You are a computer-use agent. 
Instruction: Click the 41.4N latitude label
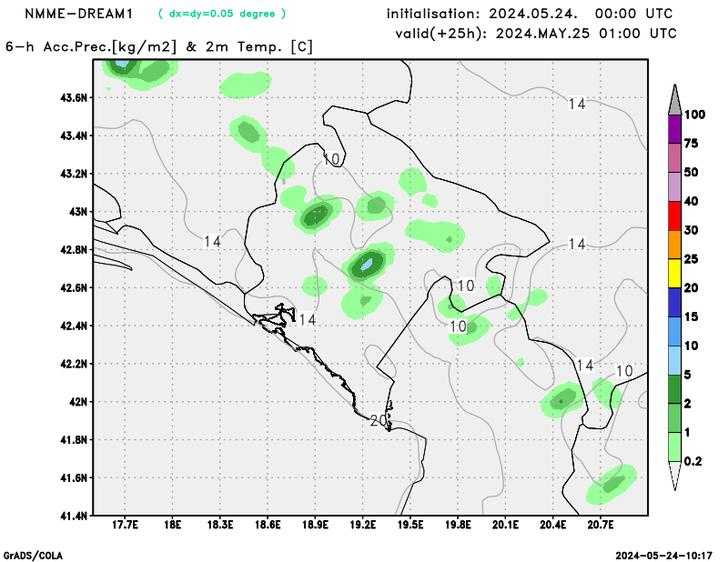click(74, 516)
